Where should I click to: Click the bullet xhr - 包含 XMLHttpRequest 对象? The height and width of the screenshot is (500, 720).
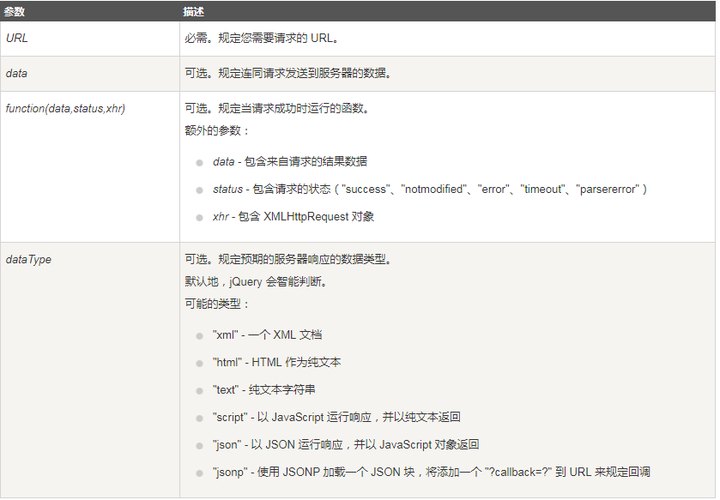(293, 217)
